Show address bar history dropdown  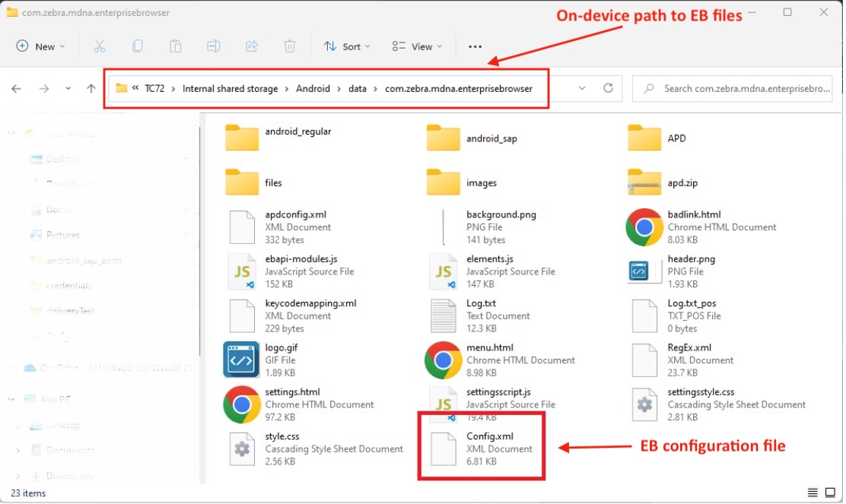click(x=582, y=88)
